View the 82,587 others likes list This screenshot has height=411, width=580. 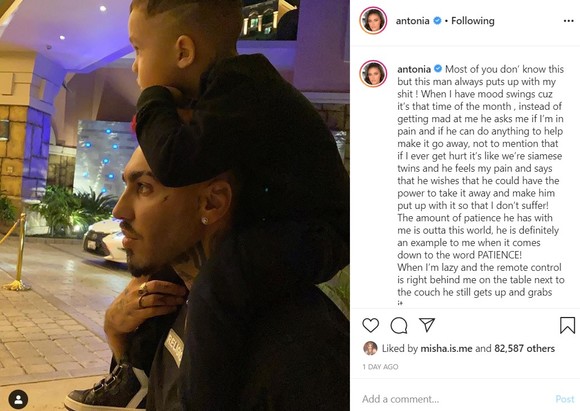tap(525, 348)
